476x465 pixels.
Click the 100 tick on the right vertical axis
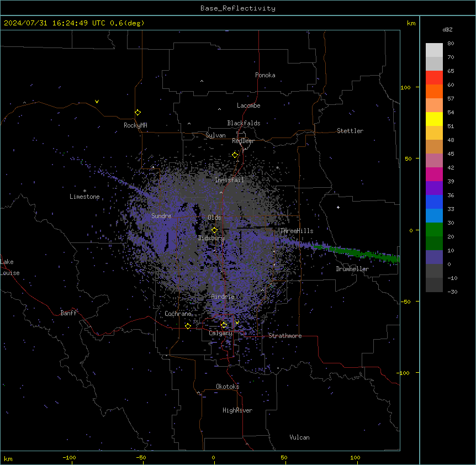[x=405, y=87]
